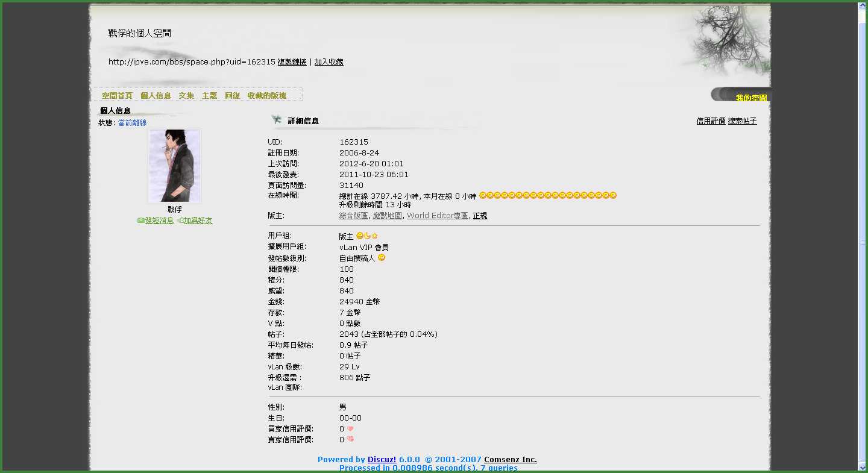The height and width of the screenshot is (473, 868).
Task: Click the UID value 162315
Action: pyautogui.click(x=354, y=142)
